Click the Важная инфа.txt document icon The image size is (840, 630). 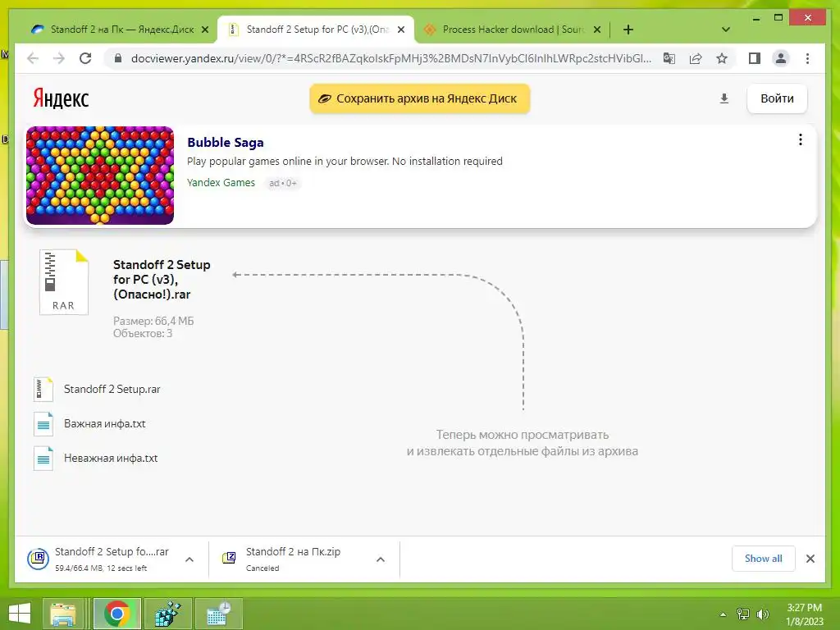pos(43,424)
